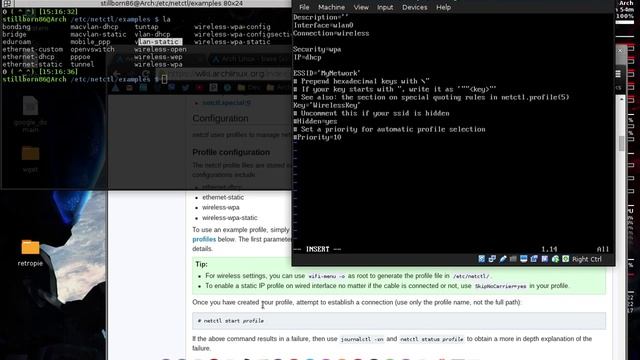Click 'wireless-wpa-static' list item in wiki page
640x360 pixels.
(x=230, y=218)
